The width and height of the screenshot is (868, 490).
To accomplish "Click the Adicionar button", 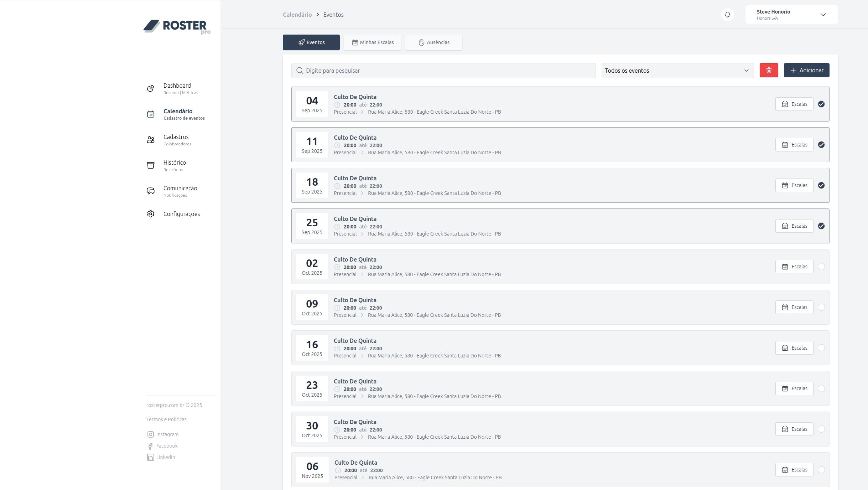I will tap(806, 70).
